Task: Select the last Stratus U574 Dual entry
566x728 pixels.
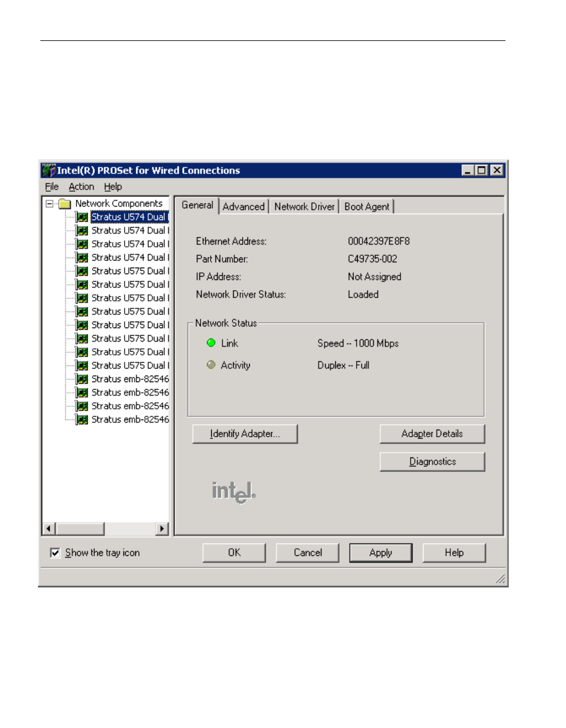Action: [130, 257]
